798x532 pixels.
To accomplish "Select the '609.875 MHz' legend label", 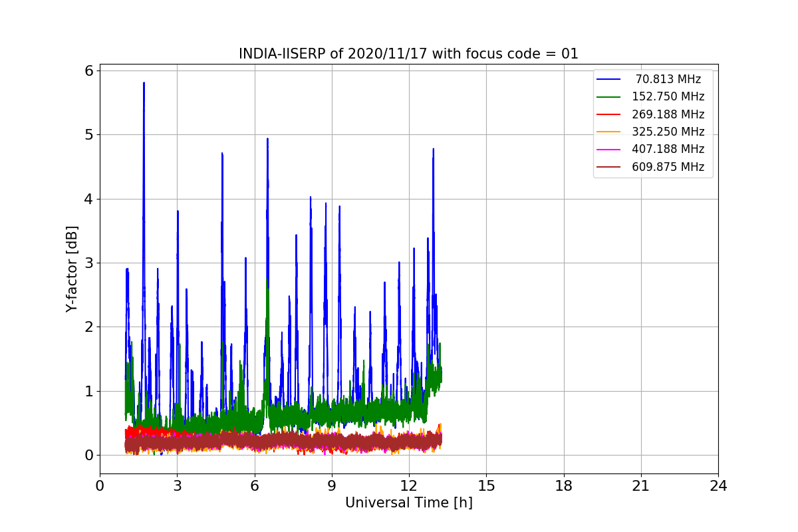I will click(x=668, y=167).
